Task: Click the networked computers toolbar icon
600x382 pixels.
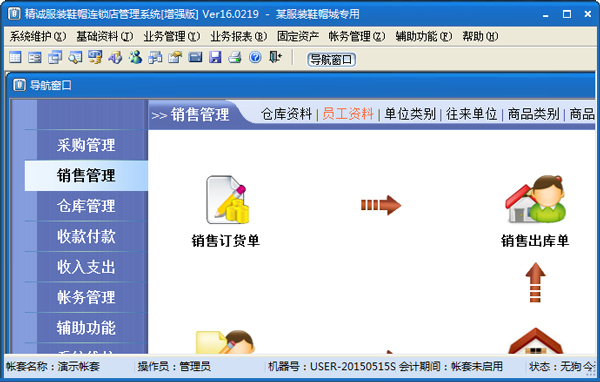Action: (x=155, y=58)
